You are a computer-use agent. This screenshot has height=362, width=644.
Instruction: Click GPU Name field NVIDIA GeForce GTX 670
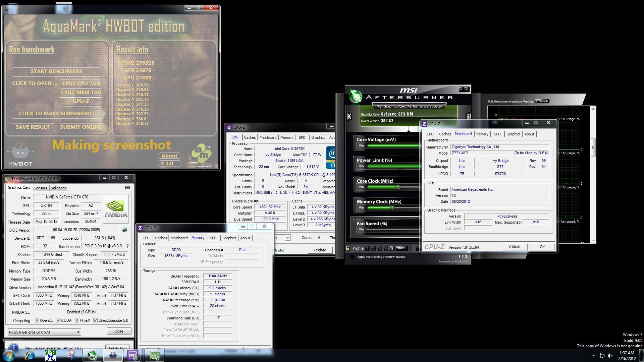pos(67,197)
